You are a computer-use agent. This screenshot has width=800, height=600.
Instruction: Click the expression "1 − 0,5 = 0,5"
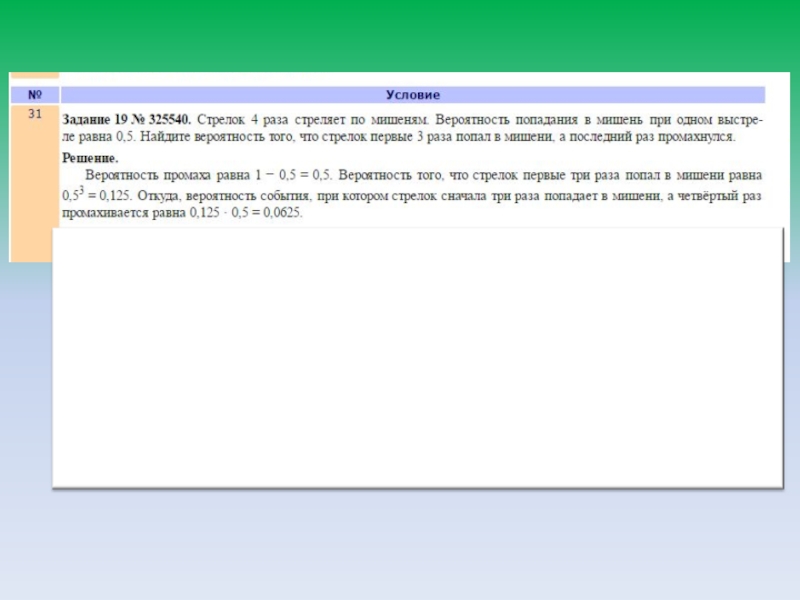295,176
